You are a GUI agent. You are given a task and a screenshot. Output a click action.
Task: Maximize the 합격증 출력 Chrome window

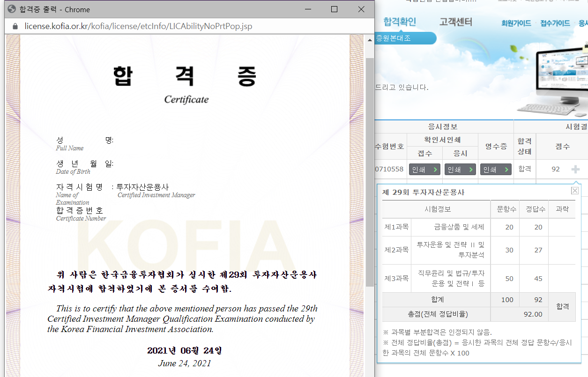click(334, 9)
